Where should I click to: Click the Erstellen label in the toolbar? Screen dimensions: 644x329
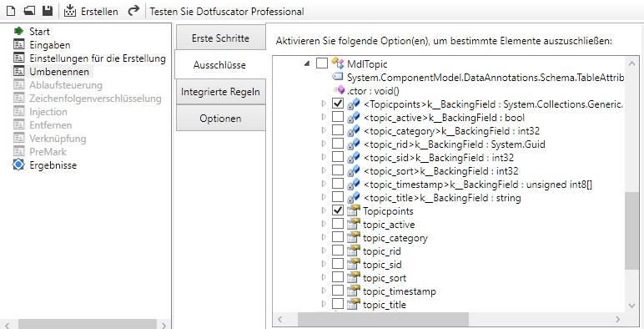(x=99, y=12)
